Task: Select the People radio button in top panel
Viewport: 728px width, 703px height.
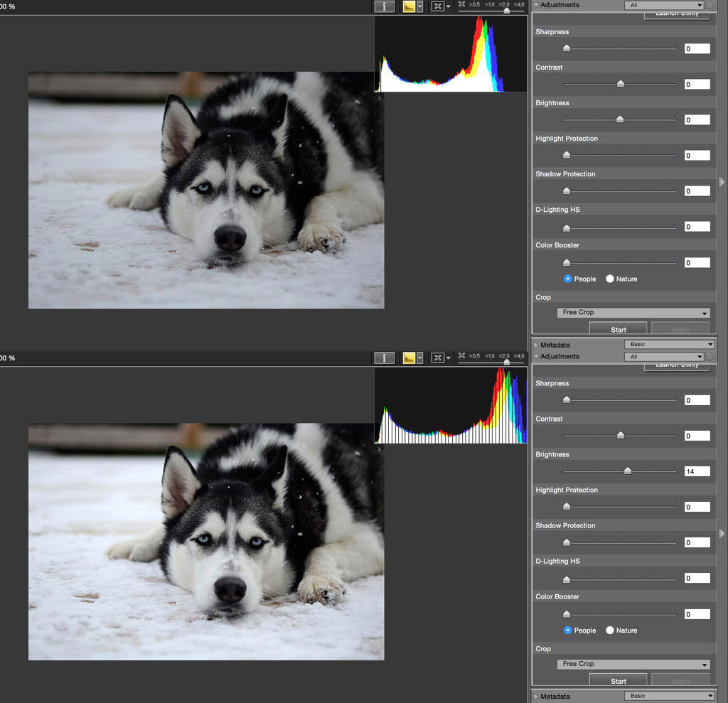Action: click(567, 279)
